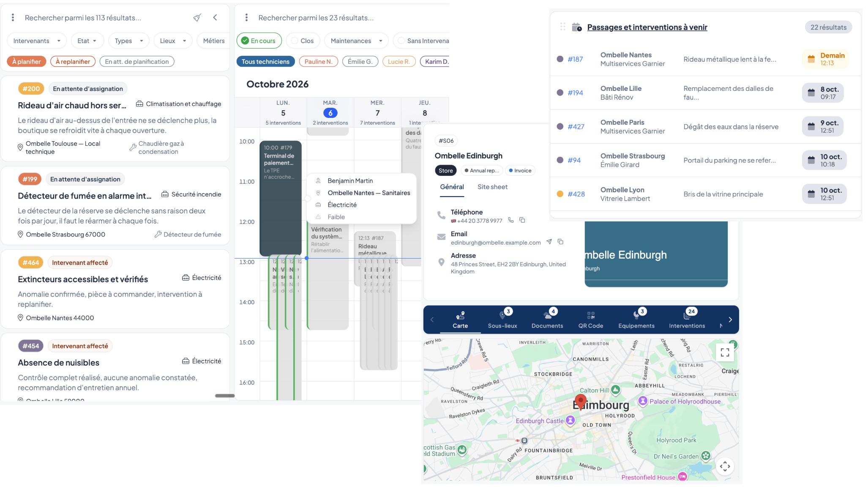Open the three-dot menu of 23 results planner
868x491 pixels.
tap(246, 17)
